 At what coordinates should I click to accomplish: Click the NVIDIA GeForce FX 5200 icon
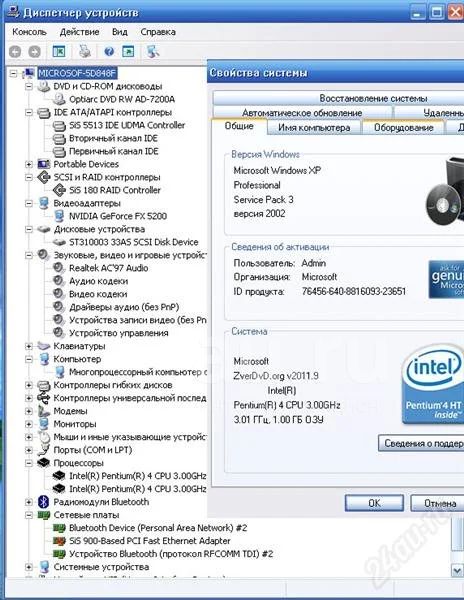(x=59, y=216)
